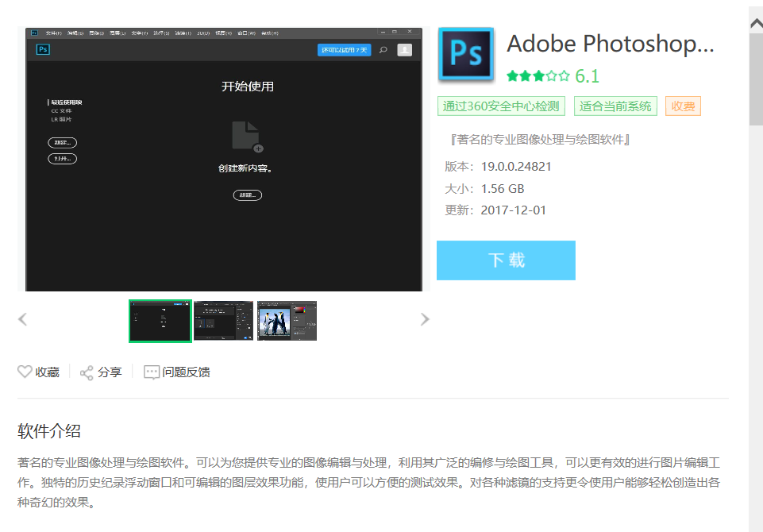The width and height of the screenshot is (763, 532).
Task: Open 问题反馈 feedback icon
Action: pyautogui.click(x=152, y=372)
